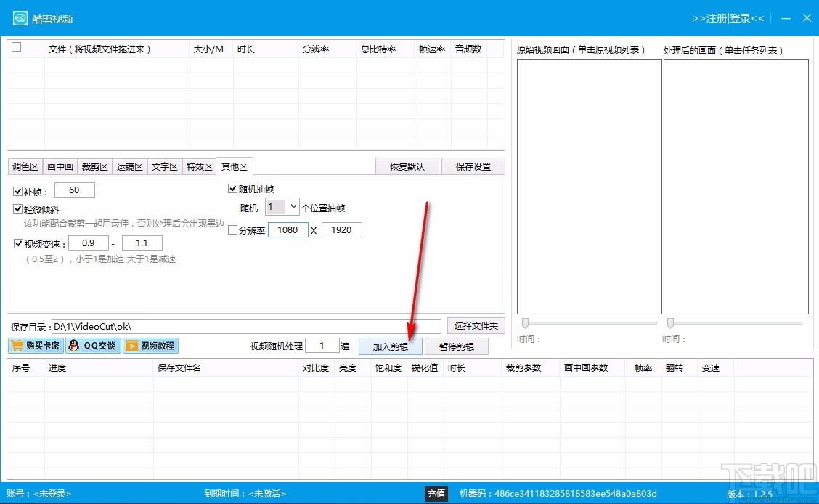
Task: Click the shopping cart 购买卡密 button
Action: (36, 346)
